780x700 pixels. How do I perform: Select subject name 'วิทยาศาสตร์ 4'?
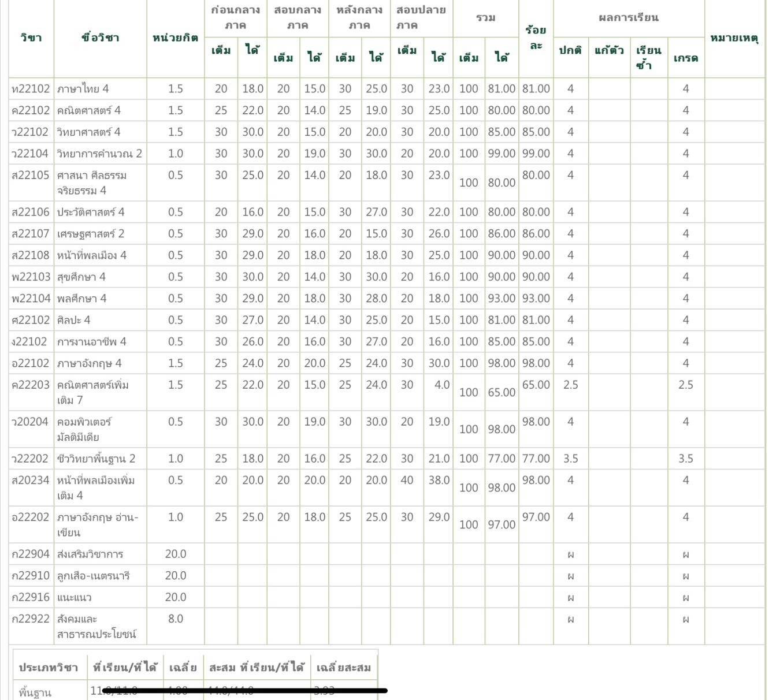point(88,132)
